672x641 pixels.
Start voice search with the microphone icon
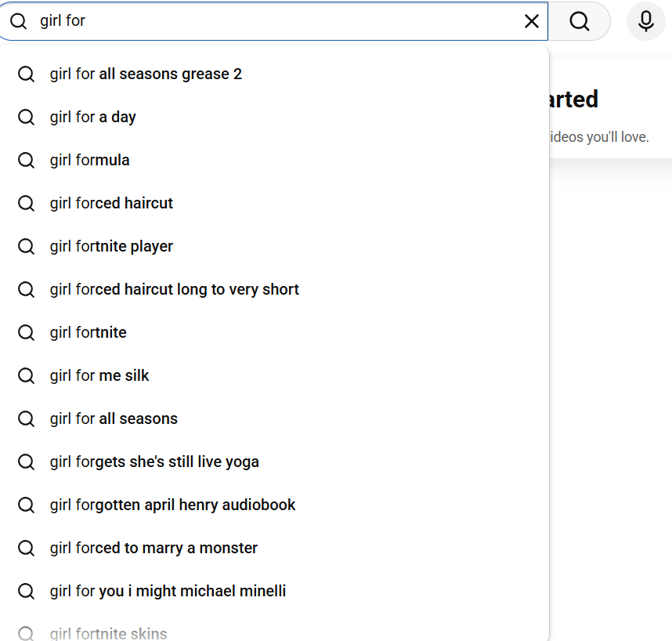(x=645, y=21)
